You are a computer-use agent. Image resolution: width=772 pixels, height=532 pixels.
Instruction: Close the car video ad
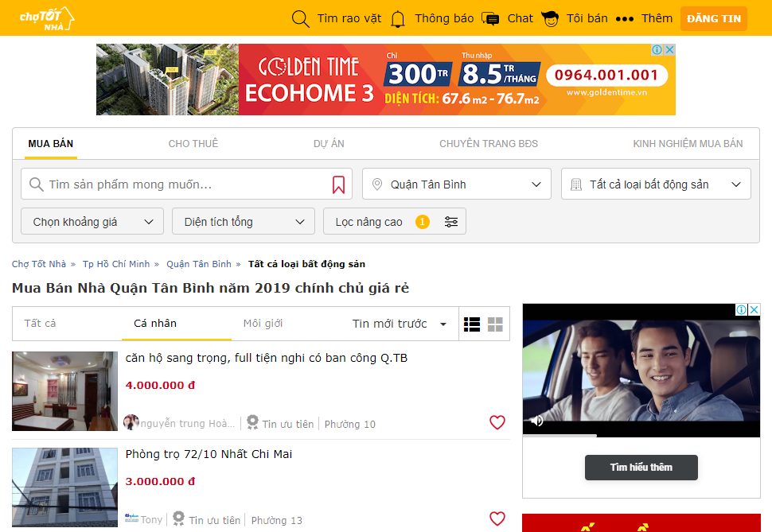click(x=754, y=309)
